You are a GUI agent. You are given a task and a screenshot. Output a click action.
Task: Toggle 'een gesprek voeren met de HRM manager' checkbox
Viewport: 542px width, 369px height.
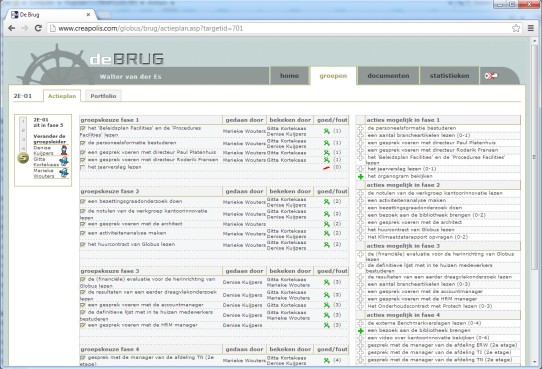(82, 325)
